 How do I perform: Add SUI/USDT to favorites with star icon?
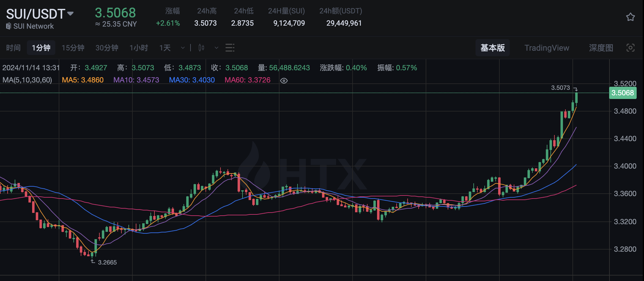point(630,17)
